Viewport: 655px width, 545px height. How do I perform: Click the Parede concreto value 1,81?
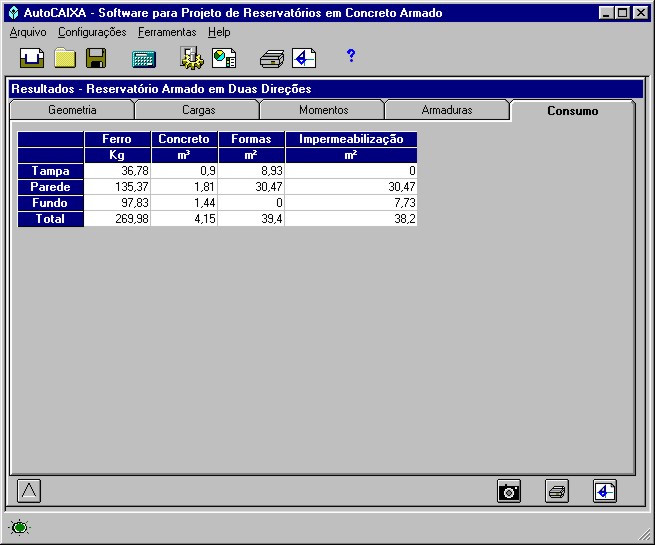pyautogui.click(x=184, y=187)
